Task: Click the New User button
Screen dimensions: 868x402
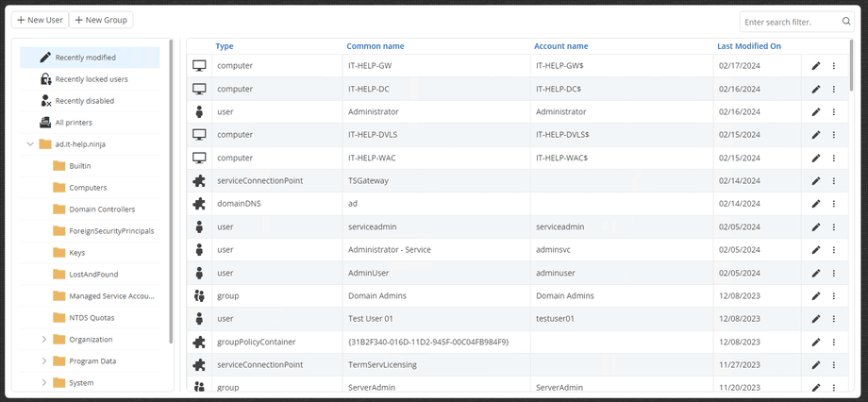Action: click(x=40, y=20)
